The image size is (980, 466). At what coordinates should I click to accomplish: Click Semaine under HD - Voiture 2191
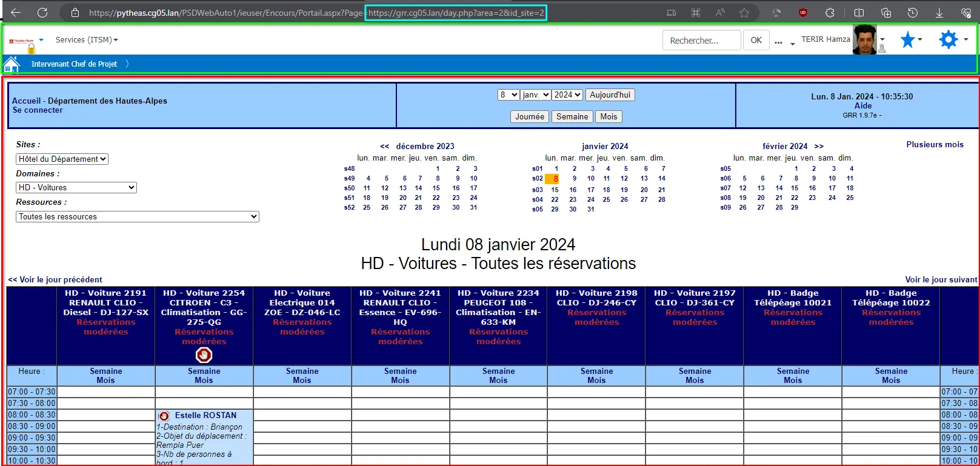click(x=106, y=371)
